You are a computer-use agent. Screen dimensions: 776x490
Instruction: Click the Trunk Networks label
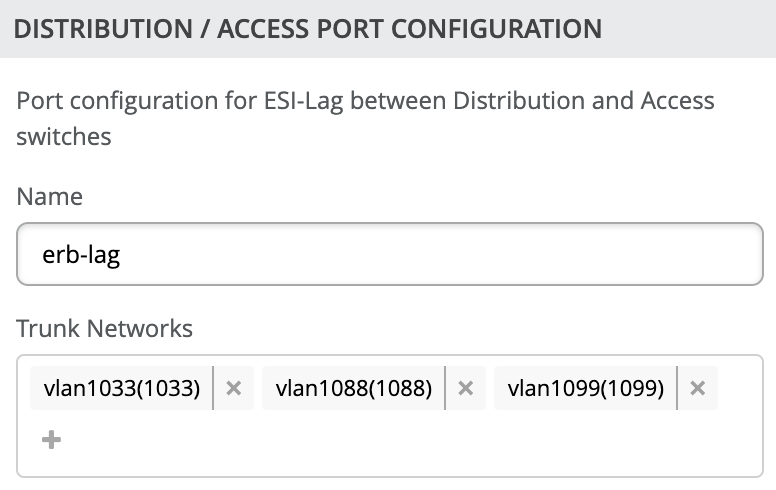pos(105,328)
